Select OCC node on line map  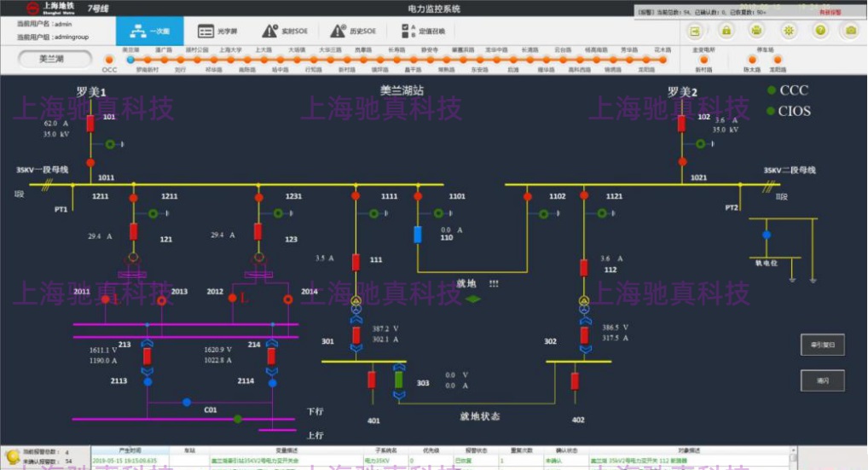(109, 60)
